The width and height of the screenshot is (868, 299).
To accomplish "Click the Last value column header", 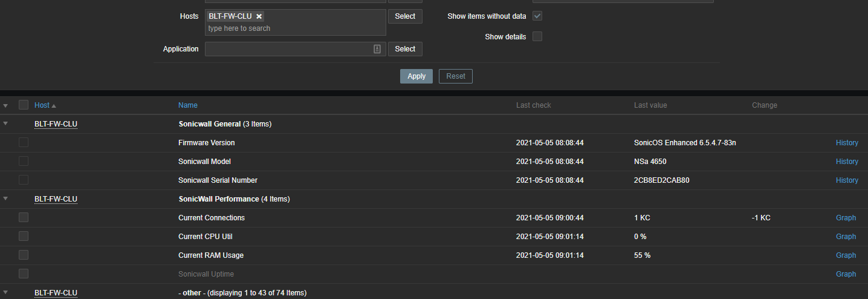I will 650,105.
